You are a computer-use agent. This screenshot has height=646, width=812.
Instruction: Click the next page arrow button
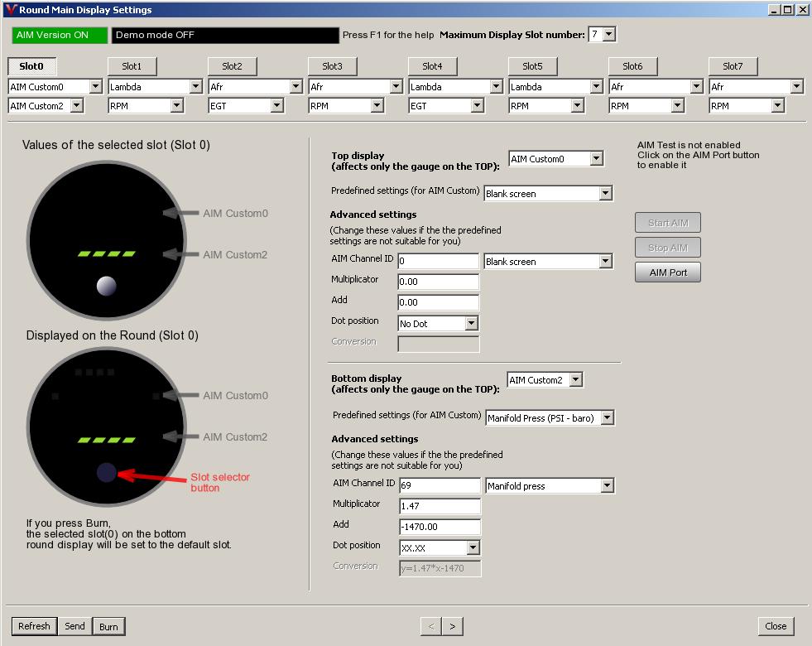[x=453, y=626]
